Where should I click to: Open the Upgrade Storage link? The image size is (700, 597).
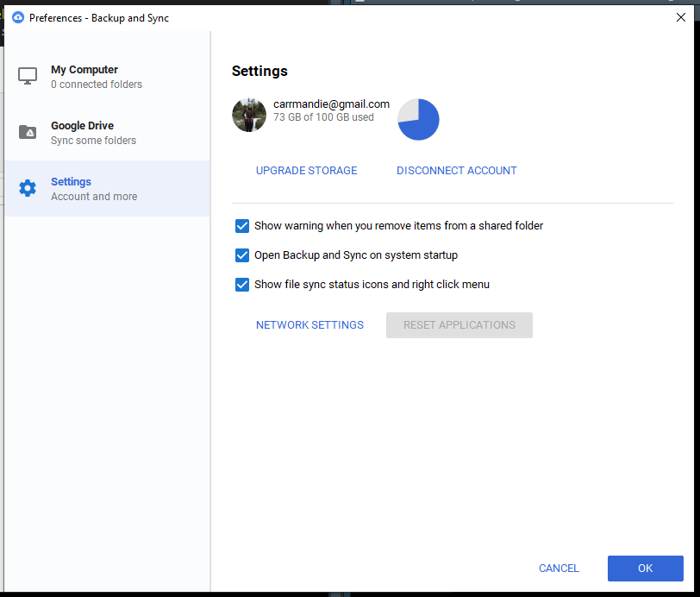[307, 171]
